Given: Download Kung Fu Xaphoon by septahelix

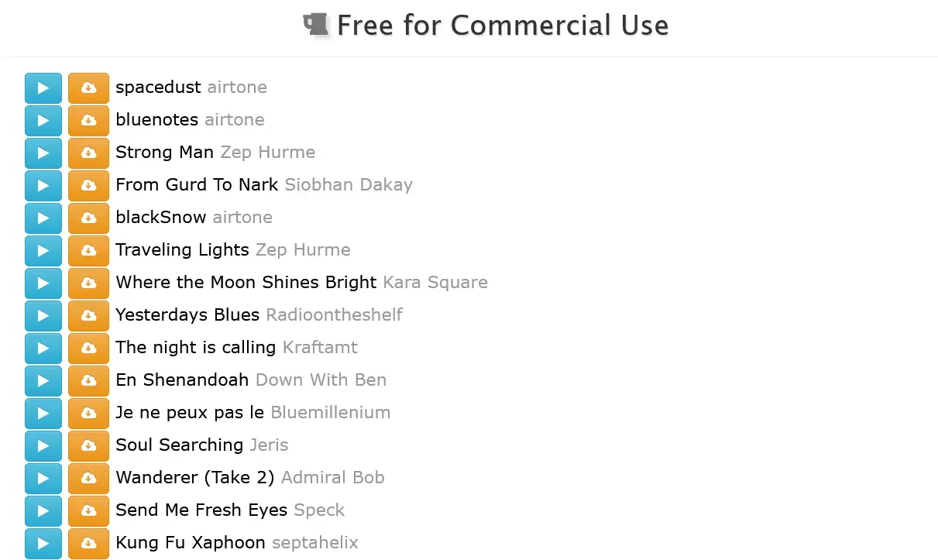Looking at the screenshot, I should 88,544.
